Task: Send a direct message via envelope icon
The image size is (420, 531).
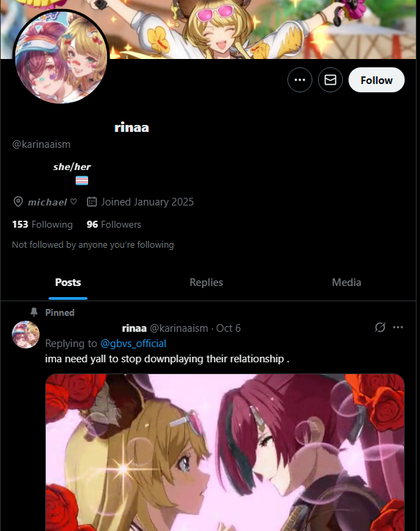Action: pyautogui.click(x=330, y=80)
